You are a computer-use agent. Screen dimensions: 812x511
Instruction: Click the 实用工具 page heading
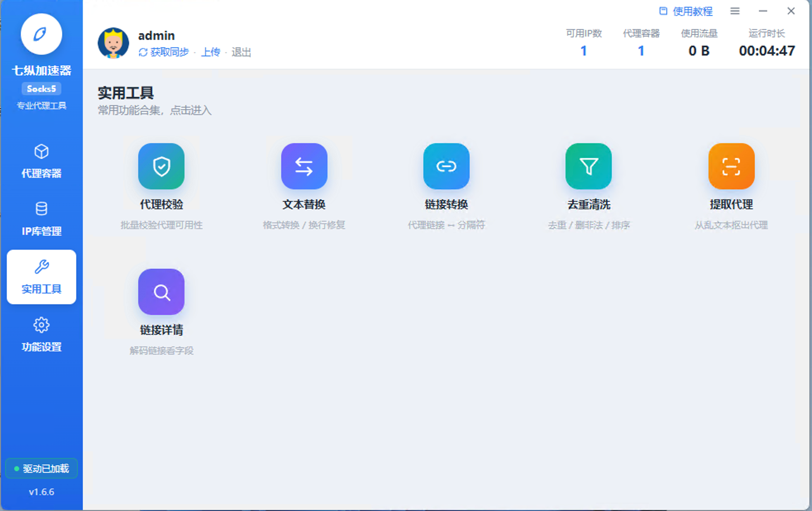(126, 93)
